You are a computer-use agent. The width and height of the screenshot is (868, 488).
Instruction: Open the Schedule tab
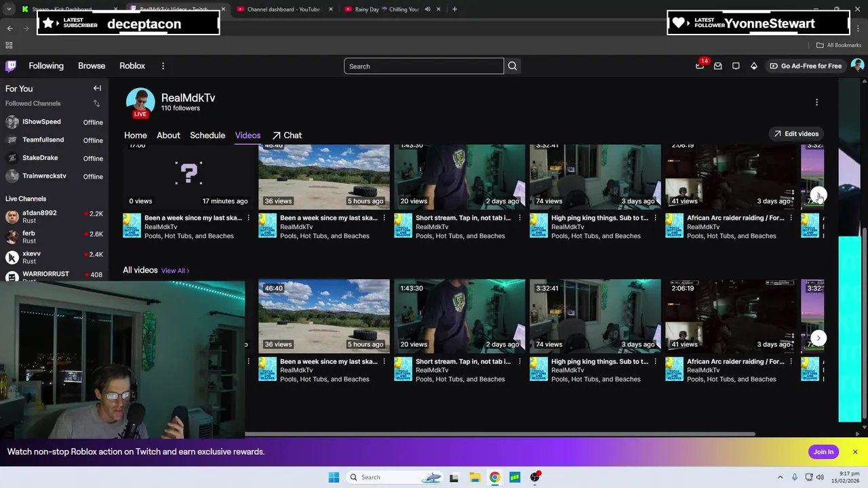point(208,135)
